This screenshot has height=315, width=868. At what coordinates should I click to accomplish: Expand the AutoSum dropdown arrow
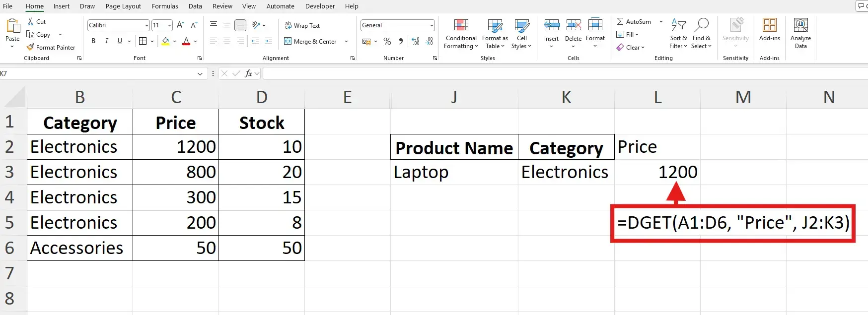click(661, 22)
